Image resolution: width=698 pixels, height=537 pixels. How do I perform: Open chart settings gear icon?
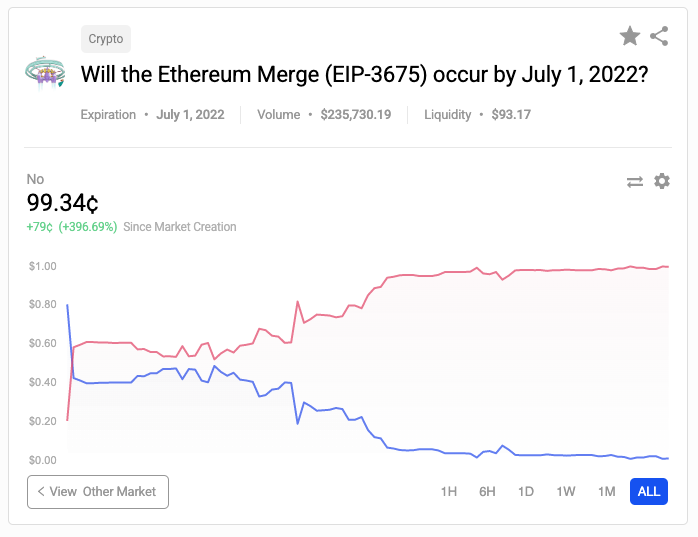coord(662,181)
